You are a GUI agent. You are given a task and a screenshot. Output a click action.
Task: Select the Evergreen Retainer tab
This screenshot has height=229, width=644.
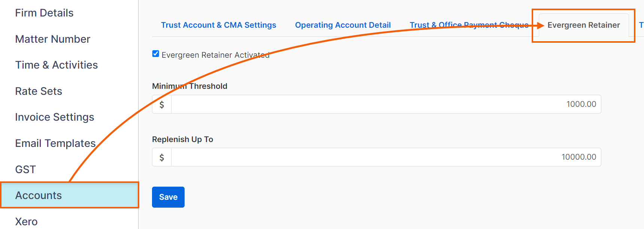[584, 25]
